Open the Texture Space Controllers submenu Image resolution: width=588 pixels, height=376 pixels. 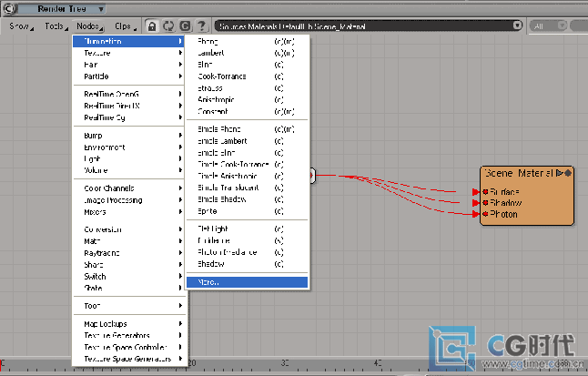pyautogui.click(x=130, y=347)
